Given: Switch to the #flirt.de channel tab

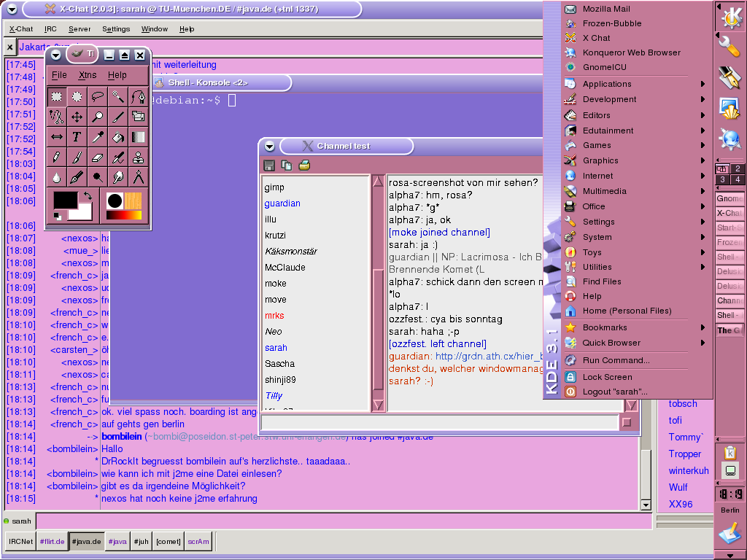Looking at the screenshot, I should 52,542.
